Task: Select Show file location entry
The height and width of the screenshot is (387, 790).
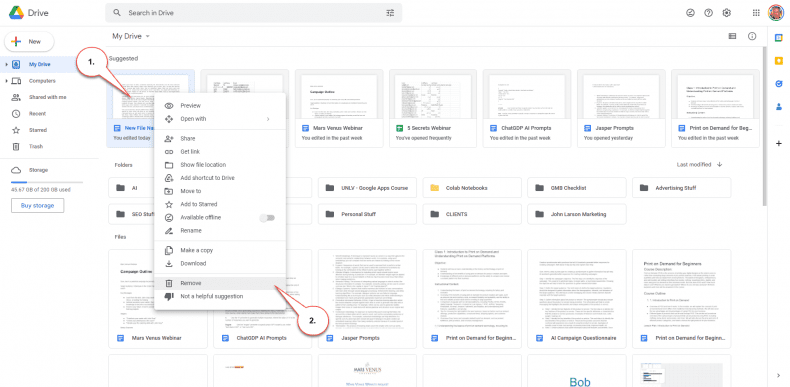Action: 220,165
